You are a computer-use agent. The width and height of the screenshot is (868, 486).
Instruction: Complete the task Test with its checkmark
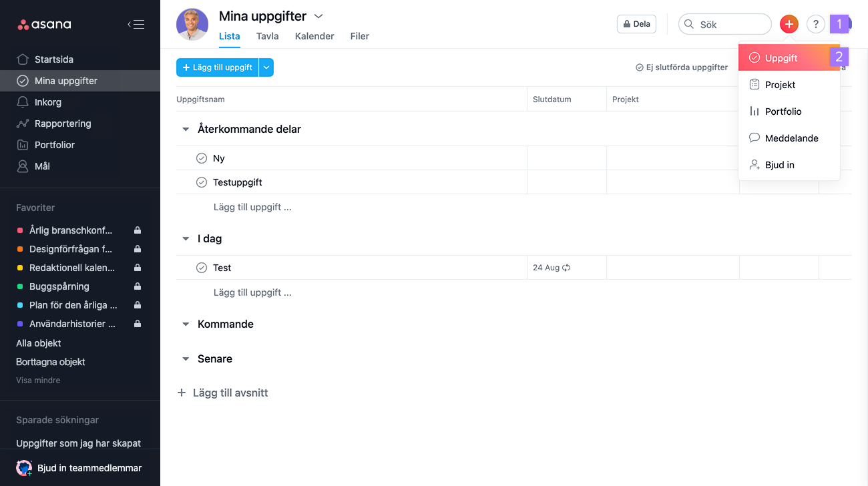[202, 268]
